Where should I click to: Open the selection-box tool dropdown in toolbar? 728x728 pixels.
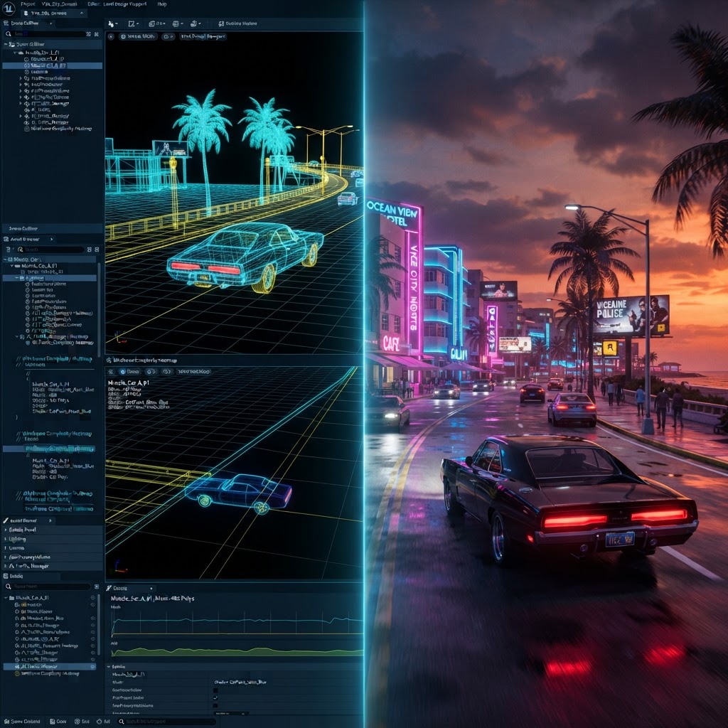tap(134, 23)
